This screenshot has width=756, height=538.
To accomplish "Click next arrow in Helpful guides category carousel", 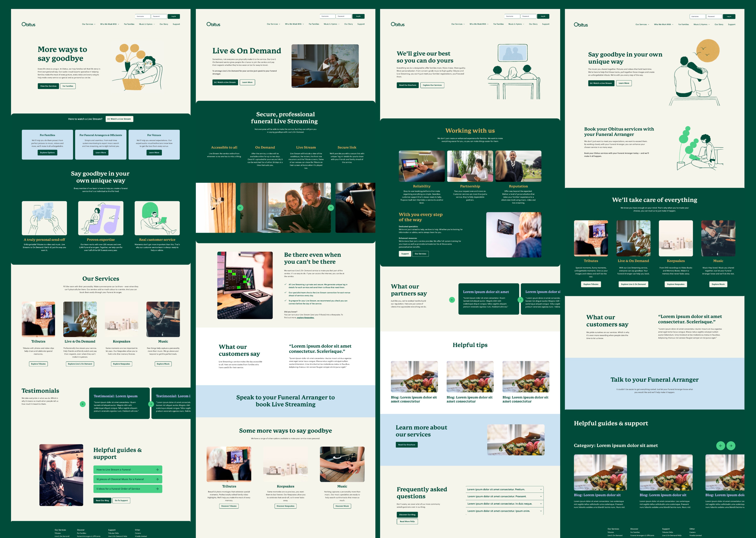I will [731, 446].
